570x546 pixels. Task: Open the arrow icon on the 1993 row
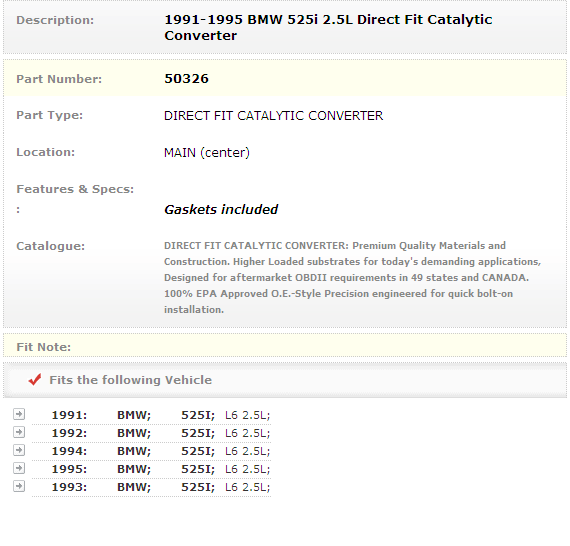(19, 486)
